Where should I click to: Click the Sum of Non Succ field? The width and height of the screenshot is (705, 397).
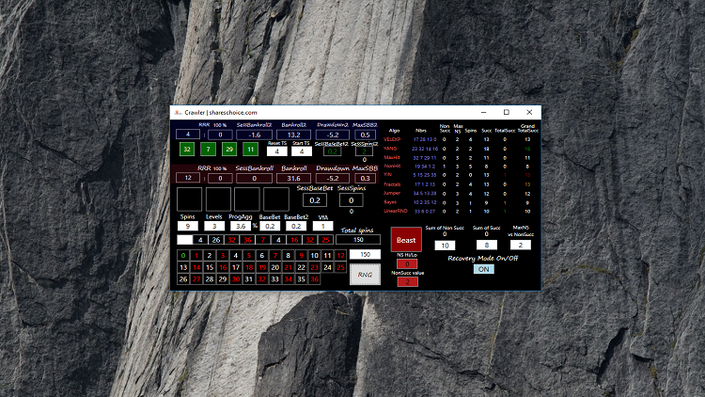[445, 245]
